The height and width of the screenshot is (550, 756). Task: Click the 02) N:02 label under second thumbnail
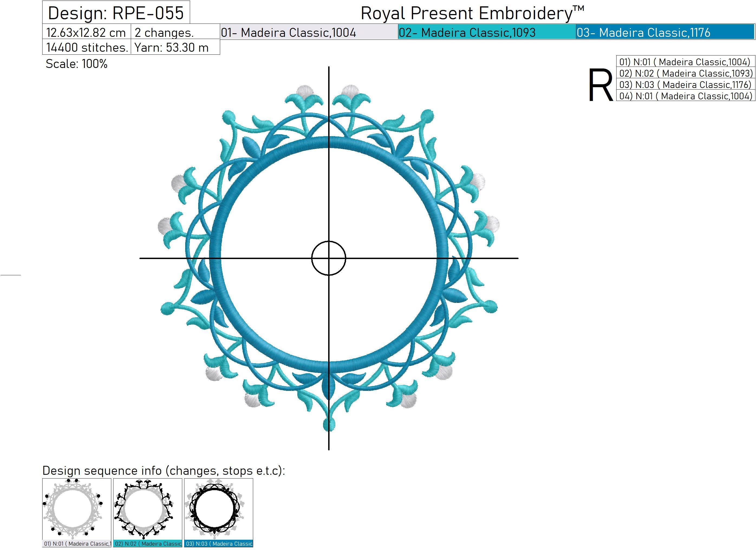148,544
